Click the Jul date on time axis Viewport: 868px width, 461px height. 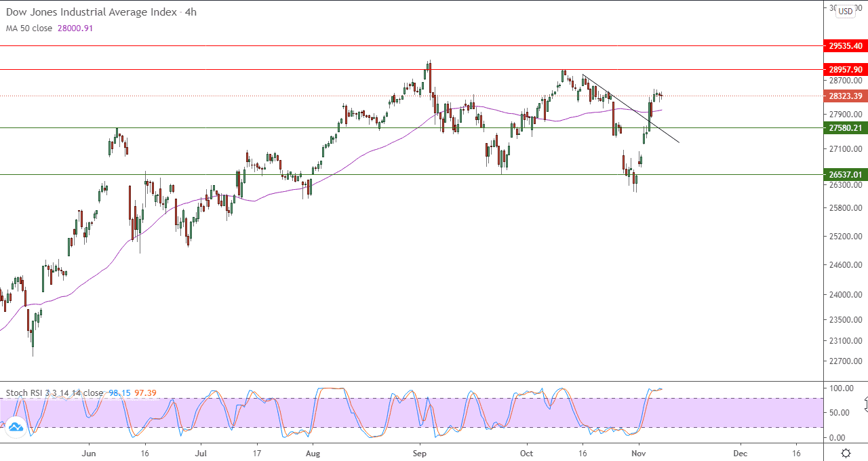coord(201,453)
